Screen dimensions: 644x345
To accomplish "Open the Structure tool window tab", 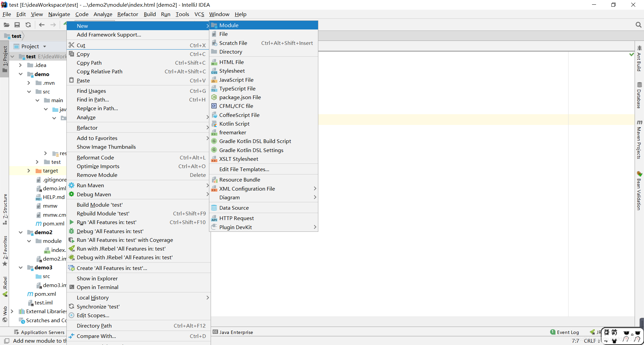I will [5, 209].
